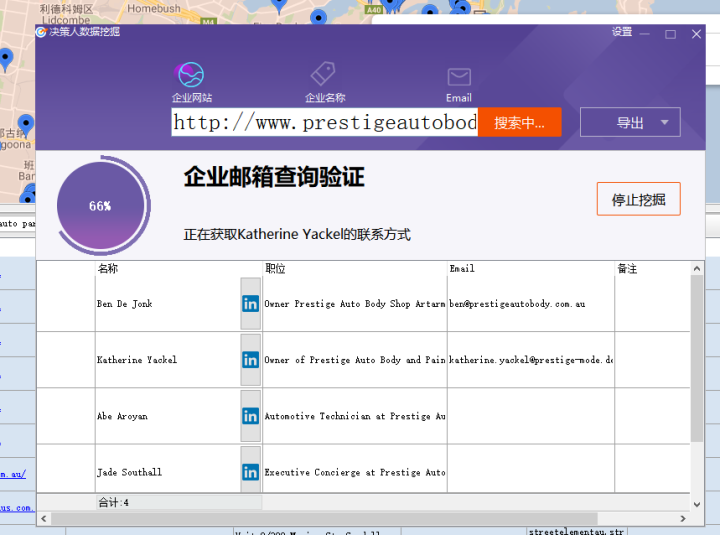Click the horizontal scrollbar thumb
Image resolution: width=720 pixels, height=535 pixels.
324,518
